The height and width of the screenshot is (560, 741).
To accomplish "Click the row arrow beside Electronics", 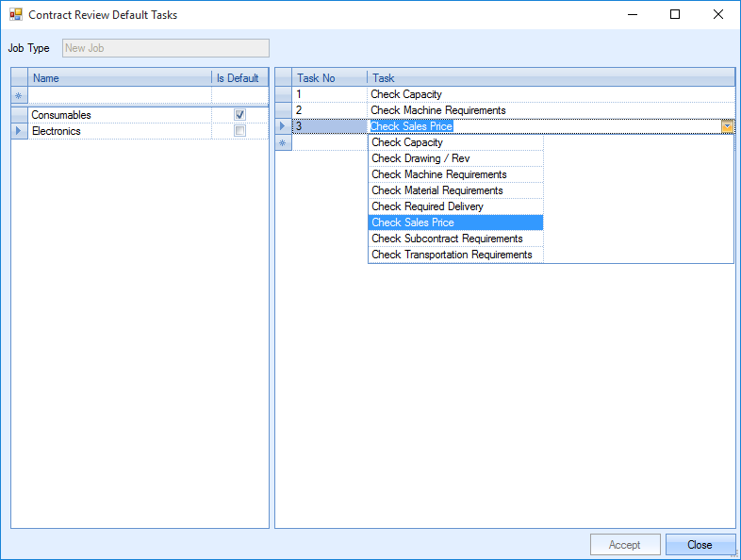I will pos(19,131).
